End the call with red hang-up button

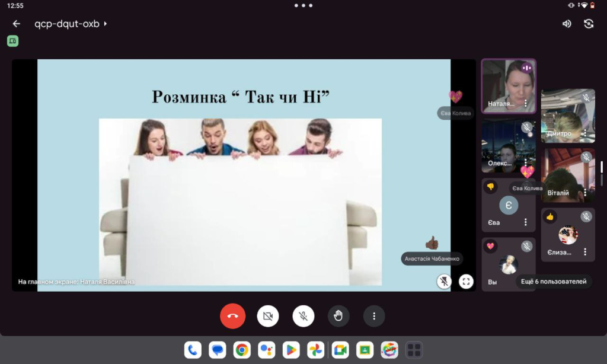pos(232,316)
